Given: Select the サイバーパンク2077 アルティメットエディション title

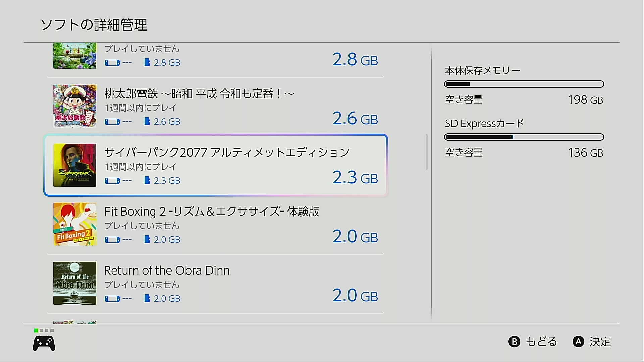Looking at the screenshot, I should coord(227,153).
